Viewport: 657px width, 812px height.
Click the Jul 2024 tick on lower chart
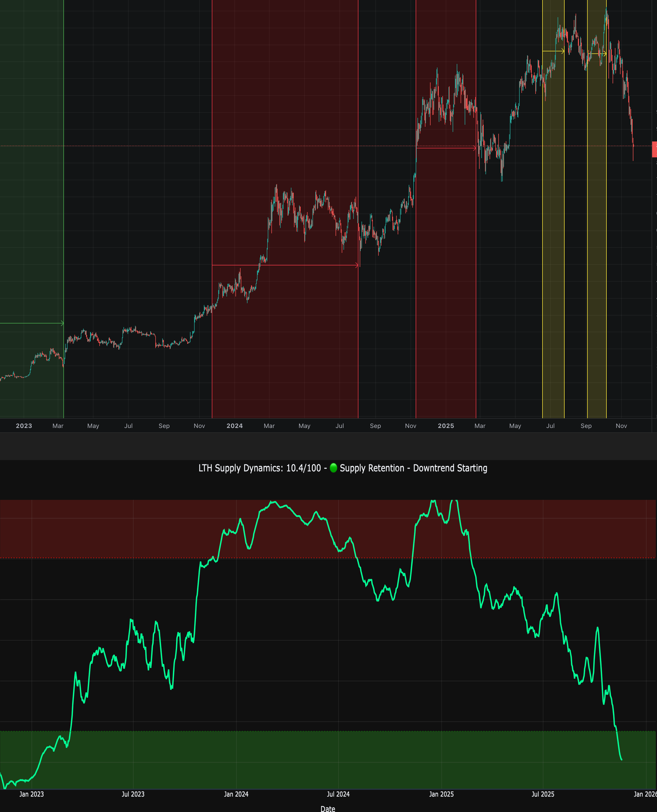pos(338,794)
